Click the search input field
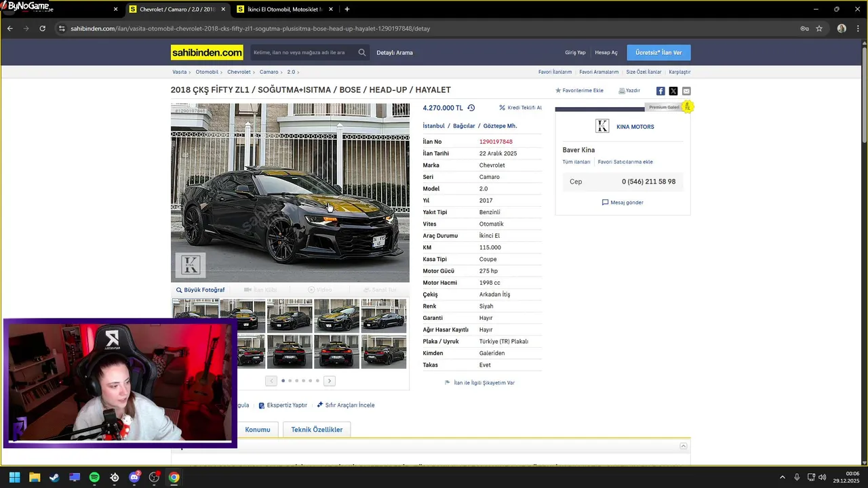This screenshot has height=488, width=868. pos(302,52)
